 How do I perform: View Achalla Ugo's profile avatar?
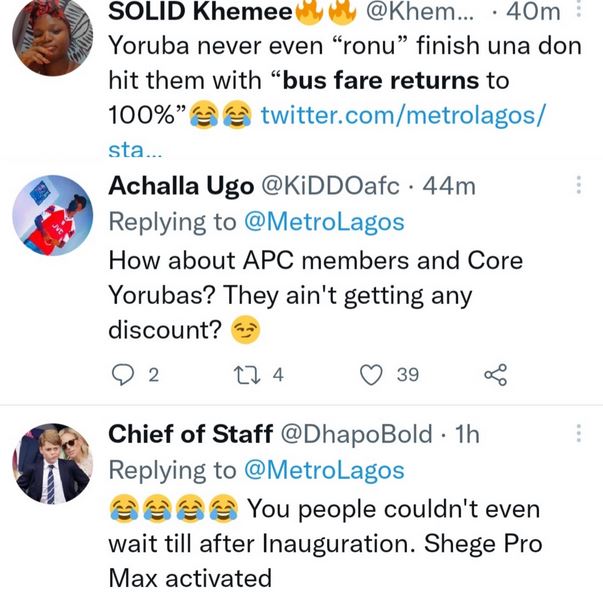coord(53,215)
